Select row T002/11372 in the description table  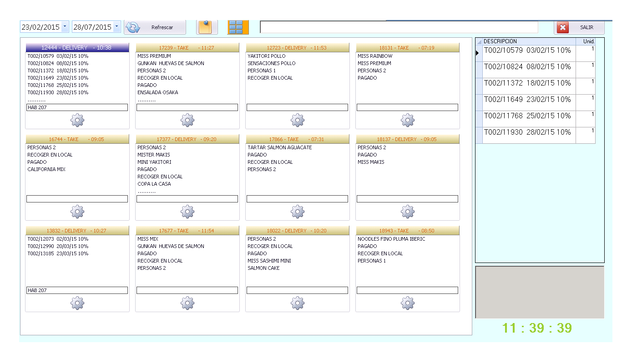[x=528, y=83]
